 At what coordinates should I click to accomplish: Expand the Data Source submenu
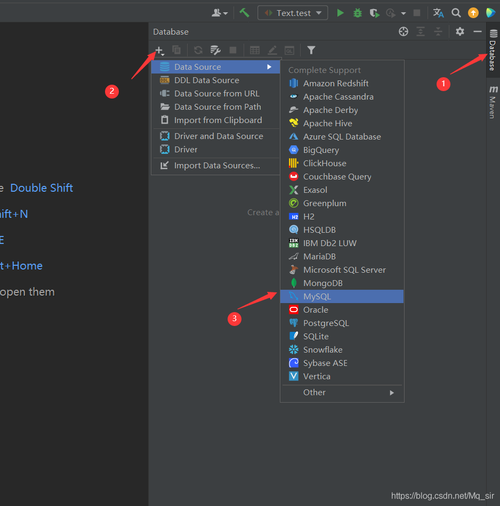pyautogui.click(x=215, y=67)
